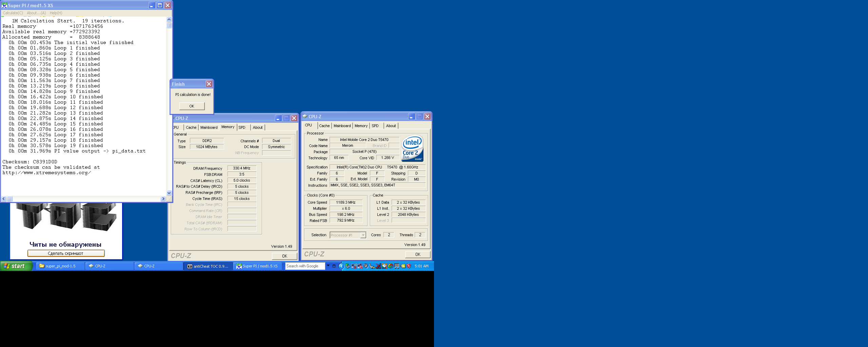
Task: Click the Rated FSB value 792.9 MHz
Action: 346,221
